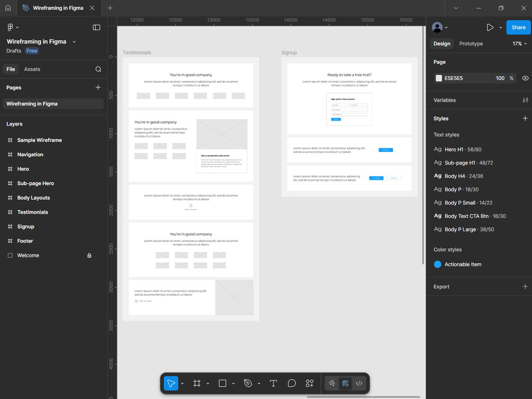Add a new page with plus button

point(98,87)
